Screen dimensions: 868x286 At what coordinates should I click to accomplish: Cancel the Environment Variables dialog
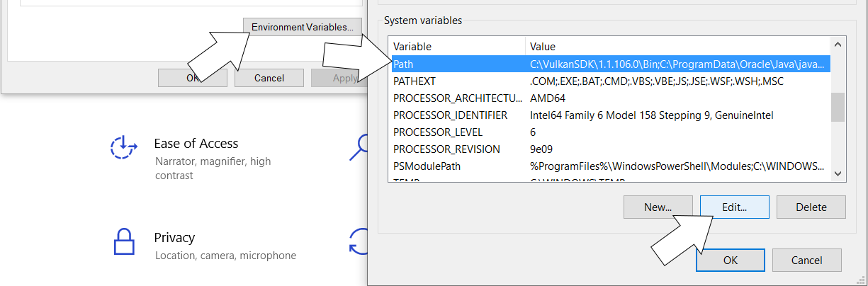pos(807,261)
